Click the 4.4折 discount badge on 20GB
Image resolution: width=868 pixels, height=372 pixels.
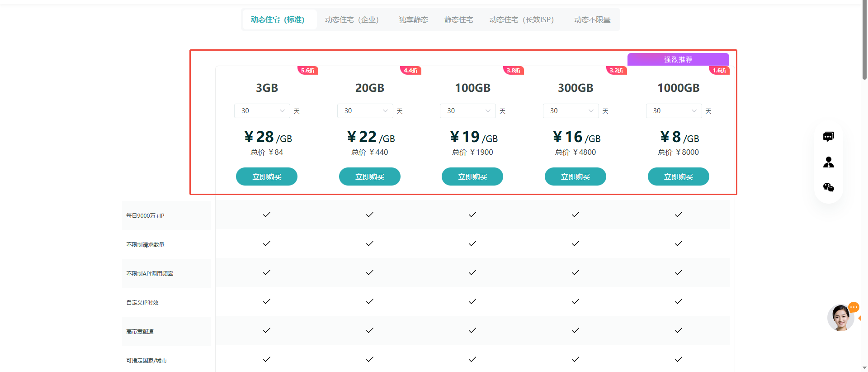point(410,71)
